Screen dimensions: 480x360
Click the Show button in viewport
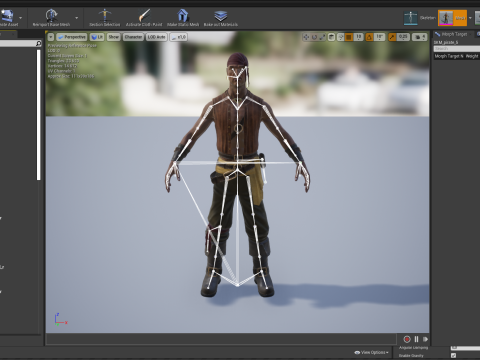point(113,37)
